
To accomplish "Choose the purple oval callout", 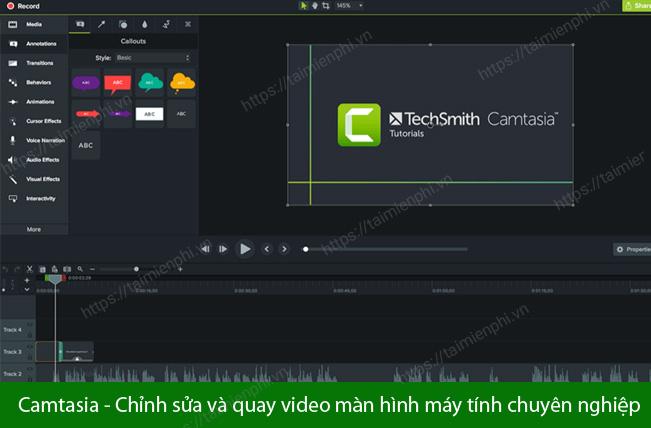I will [x=86, y=83].
